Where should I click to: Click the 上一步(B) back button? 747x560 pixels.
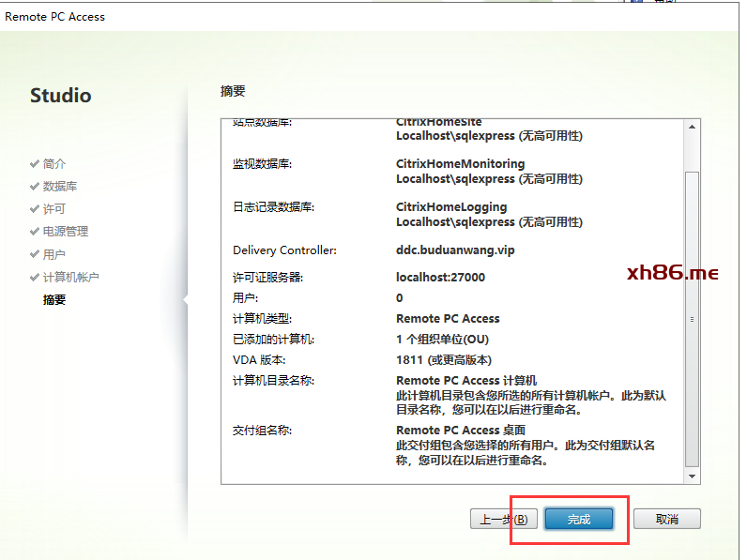coord(504,519)
